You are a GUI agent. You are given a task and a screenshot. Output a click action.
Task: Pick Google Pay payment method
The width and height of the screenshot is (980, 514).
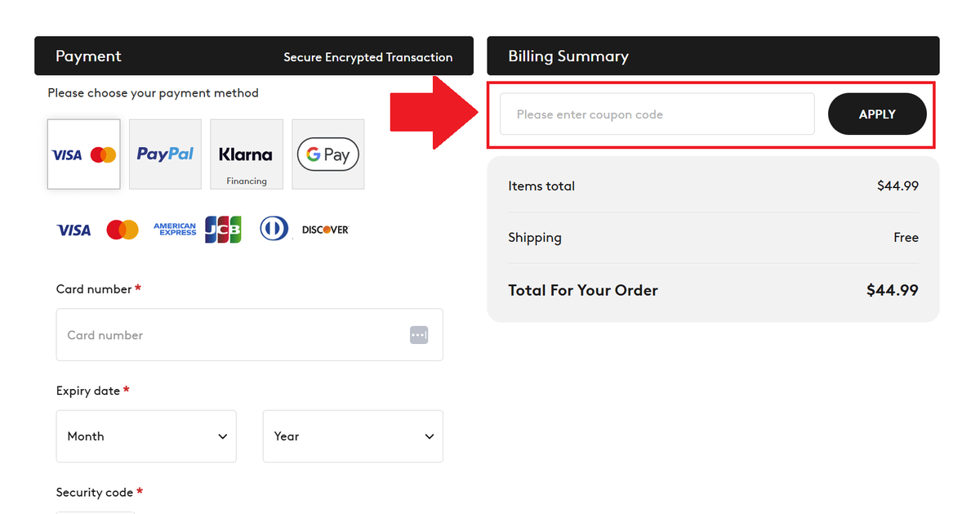click(327, 154)
